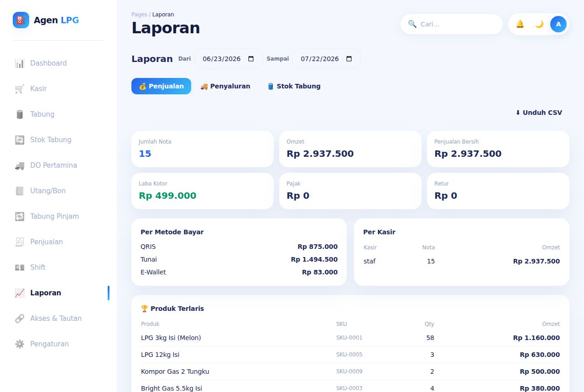The width and height of the screenshot is (584, 392).
Task: Click the Retur card Rp 0
Action: (498, 191)
